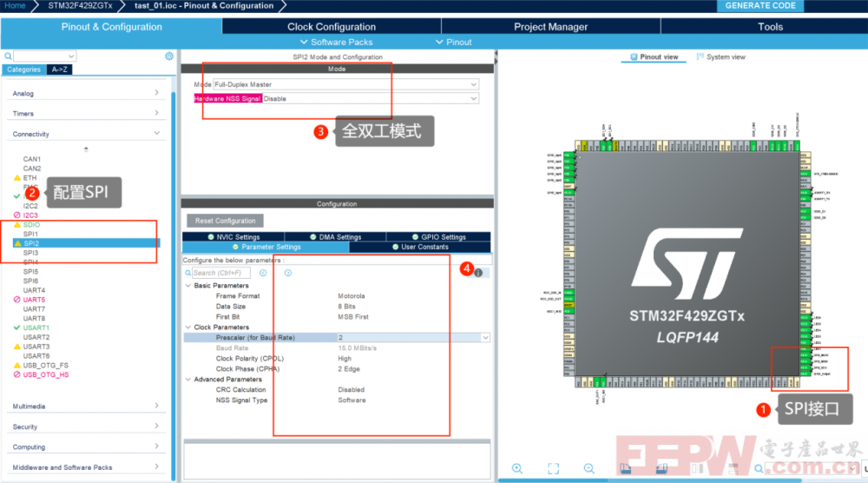This screenshot has height=483, width=868.
Task: Open GPIO Settings tab
Action: coord(438,236)
